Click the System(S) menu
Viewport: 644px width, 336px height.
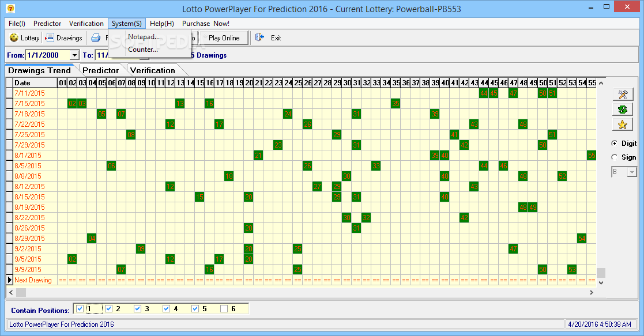pyautogui.click(x=126, y=24)
